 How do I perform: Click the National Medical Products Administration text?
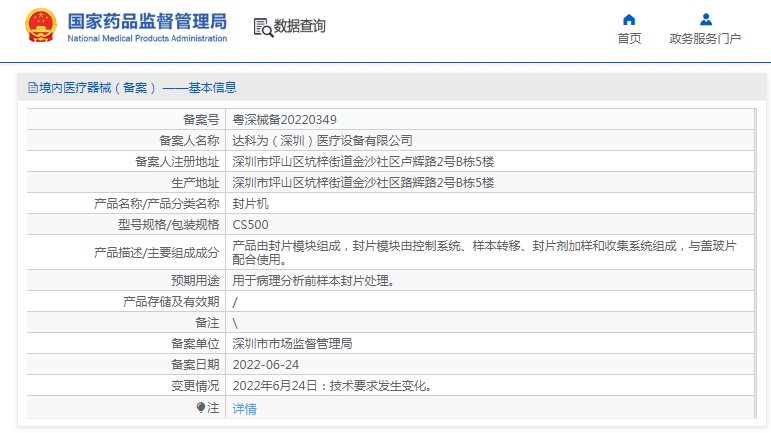147,39
